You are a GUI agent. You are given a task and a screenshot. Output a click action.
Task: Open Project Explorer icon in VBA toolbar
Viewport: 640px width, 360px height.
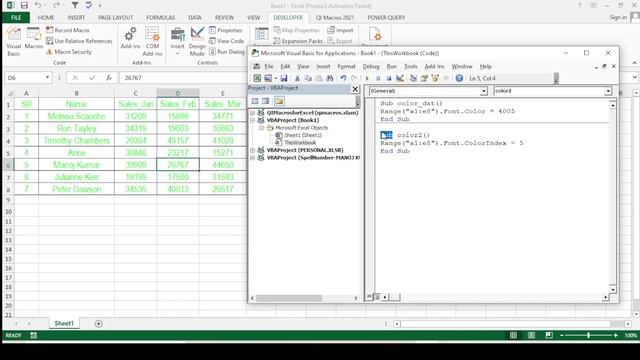click(413, 78)
